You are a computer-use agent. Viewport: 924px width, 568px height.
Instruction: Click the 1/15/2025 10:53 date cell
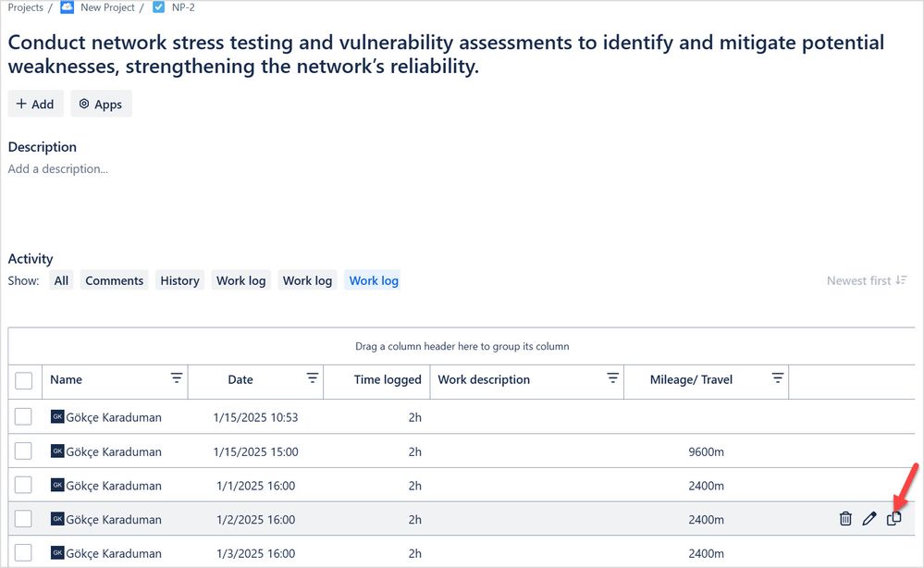tap(256, 417)
